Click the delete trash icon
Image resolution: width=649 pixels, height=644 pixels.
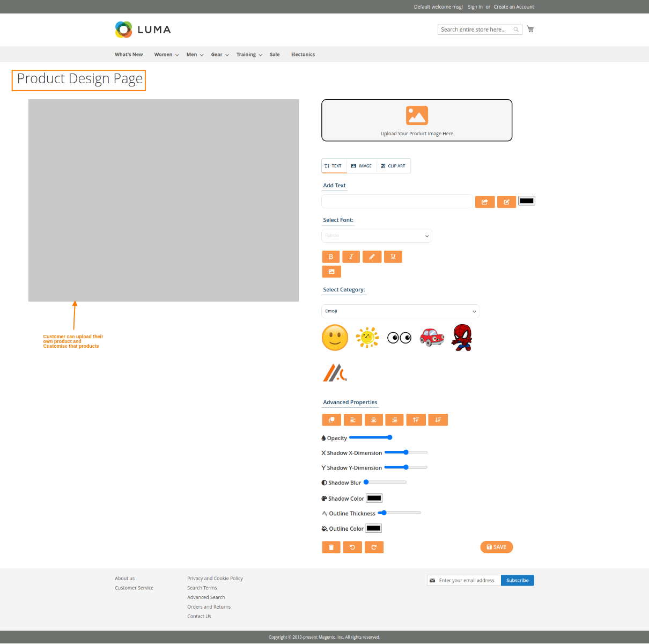(x=331, y=547)
